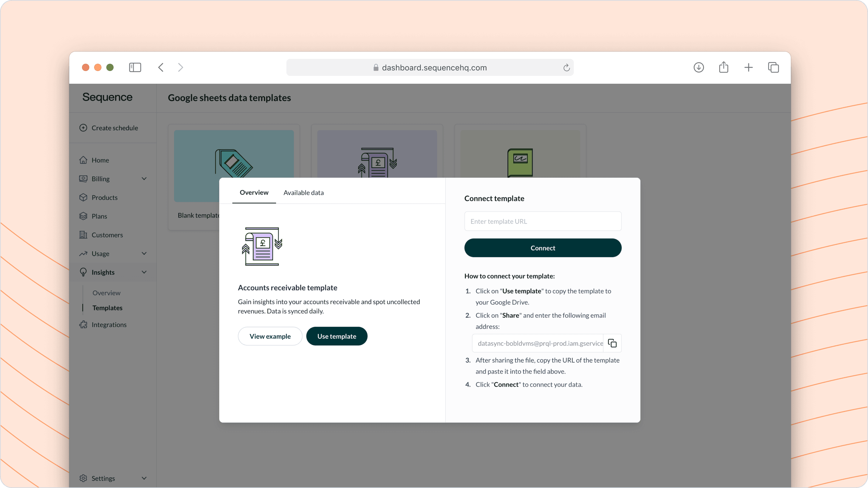
Task: Open the browser downloads icon
Action: click(699, 67)
